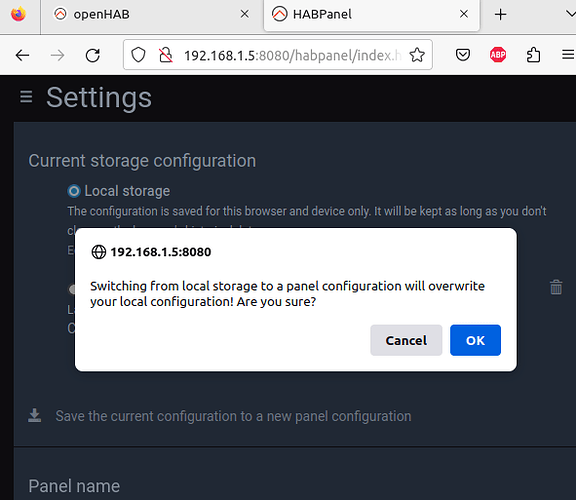
Task: Open the browser extensions puzzle icon
Action: pos(533,55)
